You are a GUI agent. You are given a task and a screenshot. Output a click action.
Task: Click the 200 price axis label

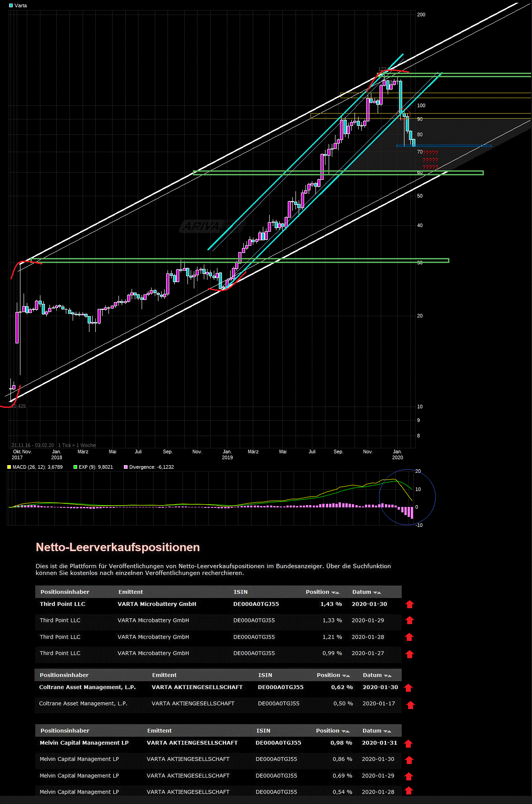click(x=421, y=15)
